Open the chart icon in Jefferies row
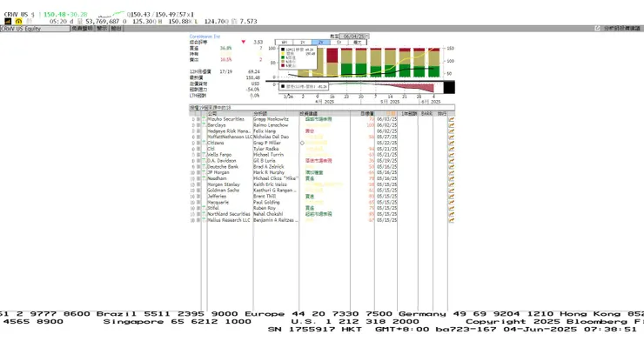This screenshot has height=348, width=644. tap(452, 197)
